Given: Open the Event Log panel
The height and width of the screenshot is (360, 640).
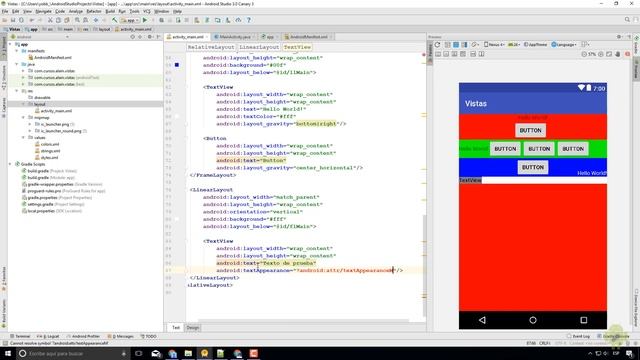Looking at the screenshot, I should (x=578, y=336).
